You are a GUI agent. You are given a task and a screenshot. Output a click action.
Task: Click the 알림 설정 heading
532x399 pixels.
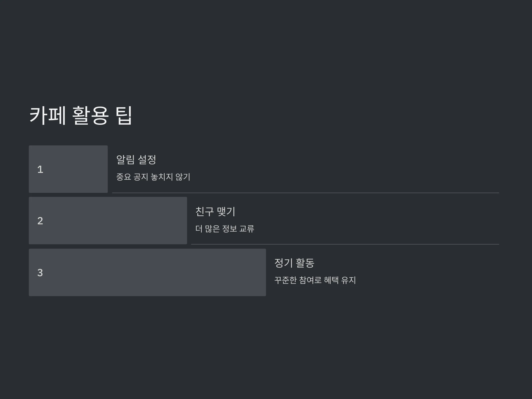coord(136,159)
